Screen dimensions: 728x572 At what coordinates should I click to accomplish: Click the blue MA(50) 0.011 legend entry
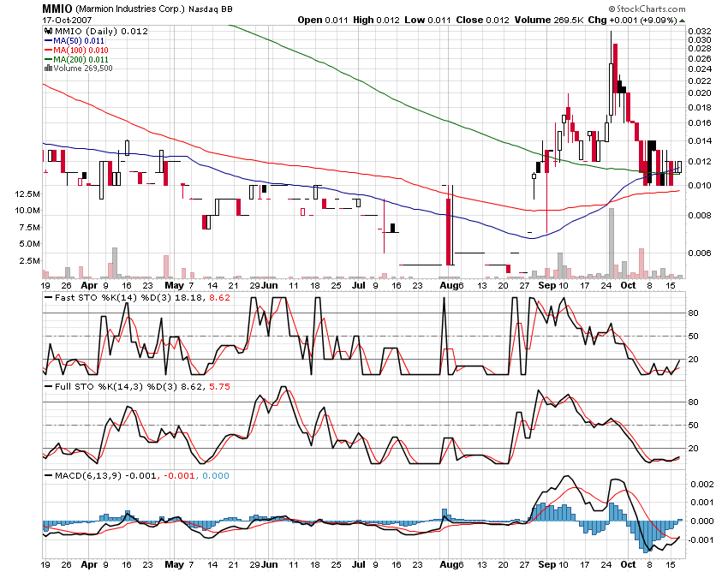point(75,41)
